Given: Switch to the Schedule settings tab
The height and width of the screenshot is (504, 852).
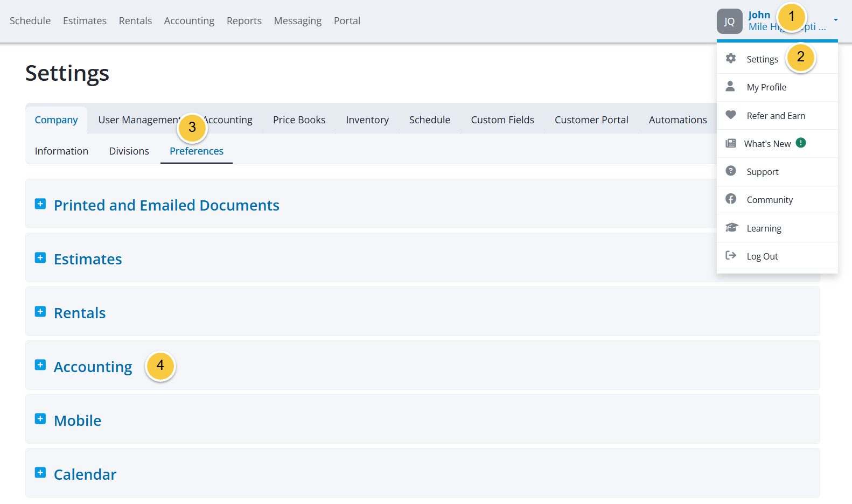Looking at the screenshot, I should [430, 120].
